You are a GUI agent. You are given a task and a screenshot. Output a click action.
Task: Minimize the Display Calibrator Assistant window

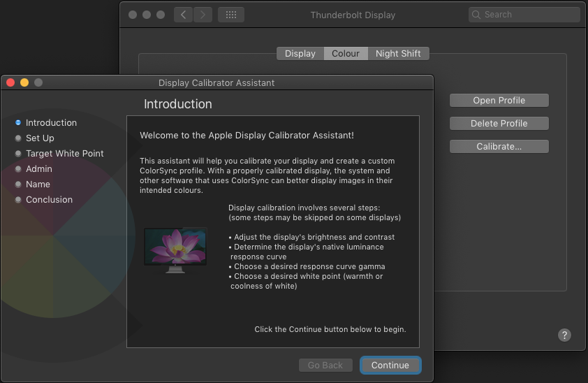pos(24,82)
